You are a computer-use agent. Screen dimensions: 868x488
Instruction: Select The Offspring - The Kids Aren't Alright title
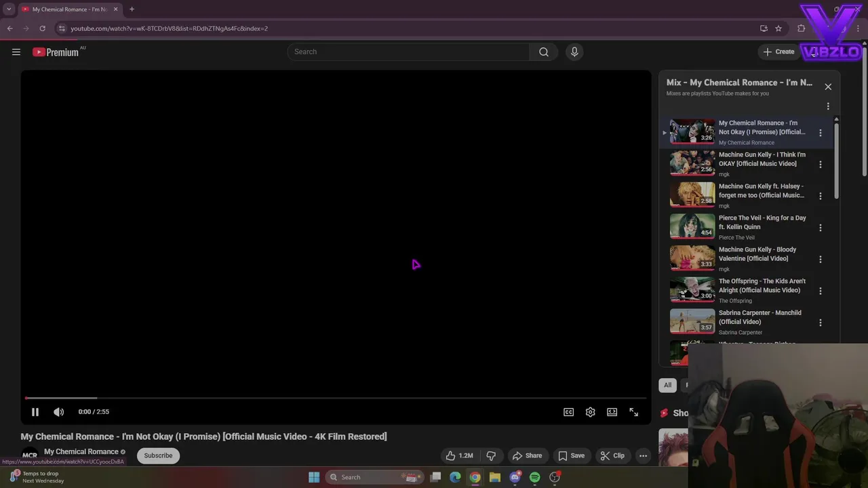click(x=762, y=285)
